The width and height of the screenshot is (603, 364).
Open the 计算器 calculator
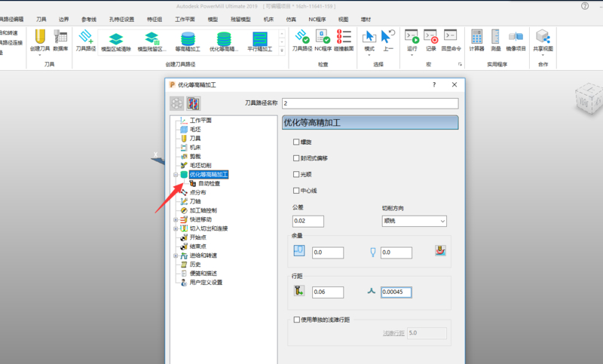[x=476, y=37]
